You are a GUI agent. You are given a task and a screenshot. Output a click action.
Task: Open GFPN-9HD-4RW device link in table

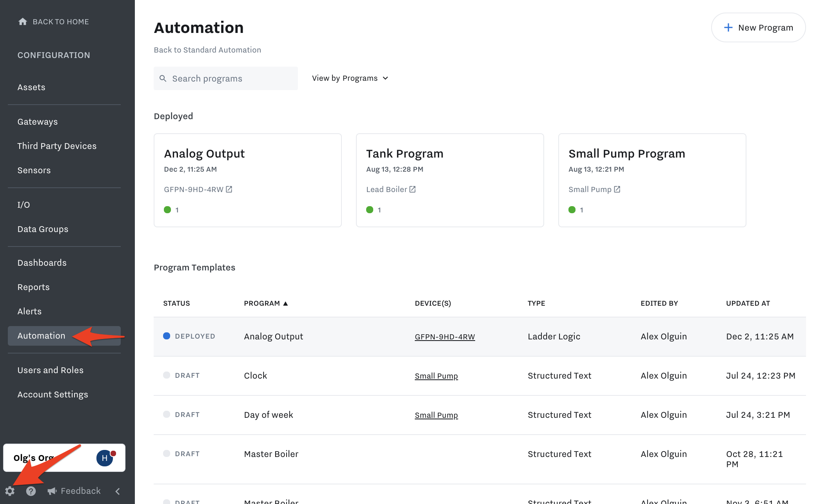coord(445,337)
